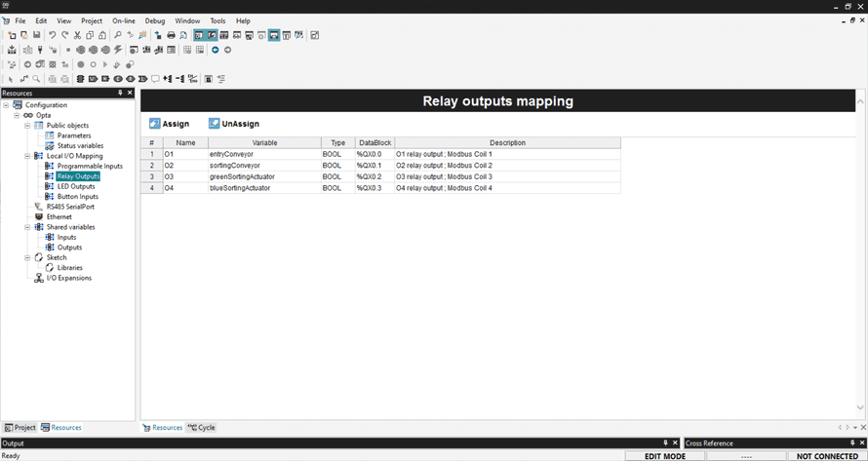
Task: Click the Assign button
Action: click(170, 125)
